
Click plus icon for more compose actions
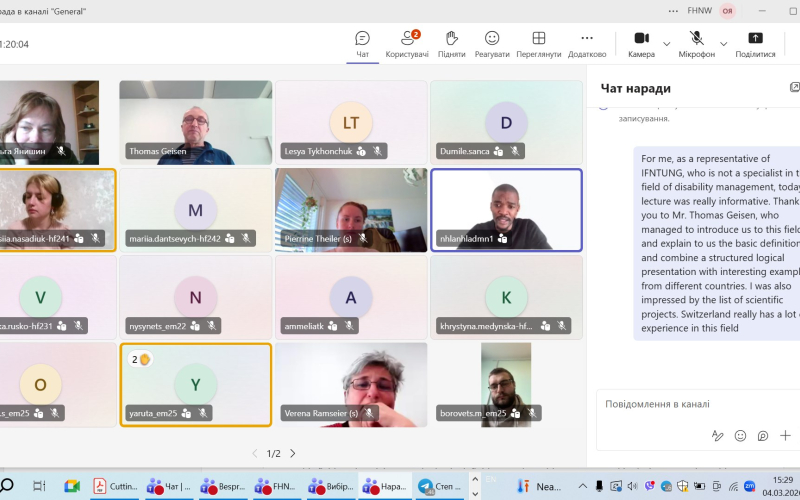pyautogui.click(x=785, y=435)
